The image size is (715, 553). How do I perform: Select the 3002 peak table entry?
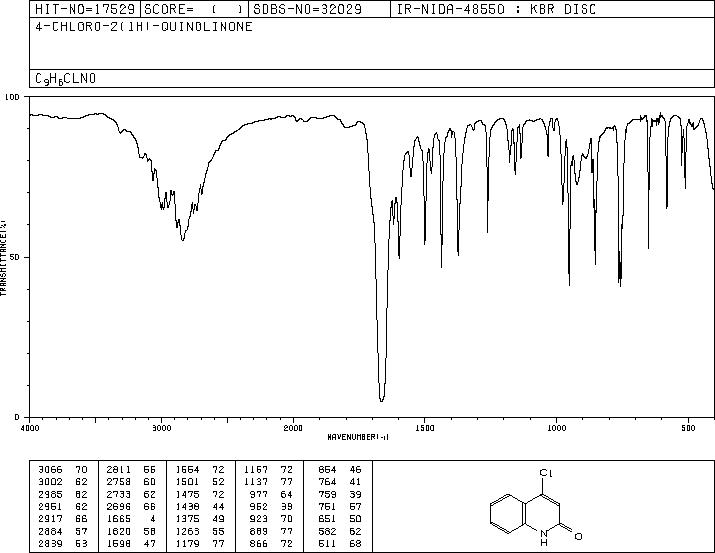[x=63, y=481]
